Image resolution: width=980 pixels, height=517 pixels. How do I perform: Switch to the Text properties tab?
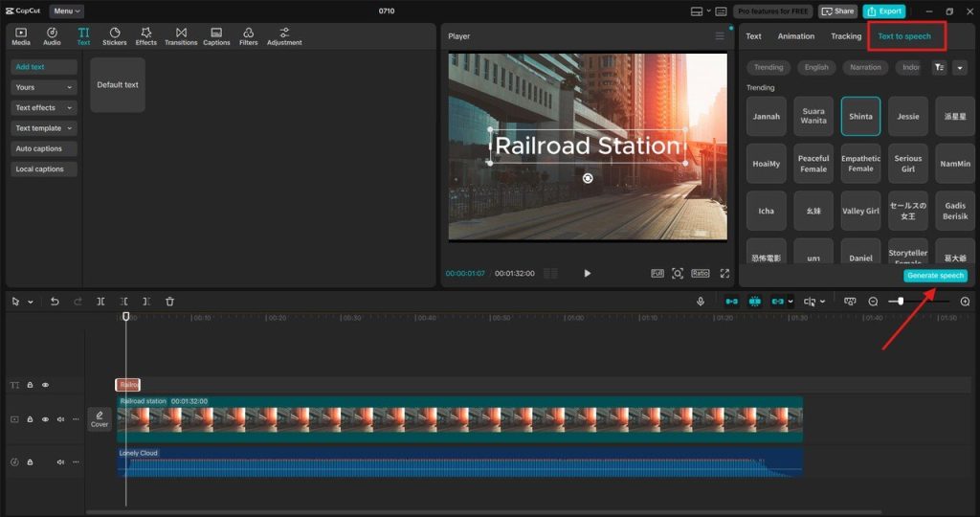tap(753, 36)
